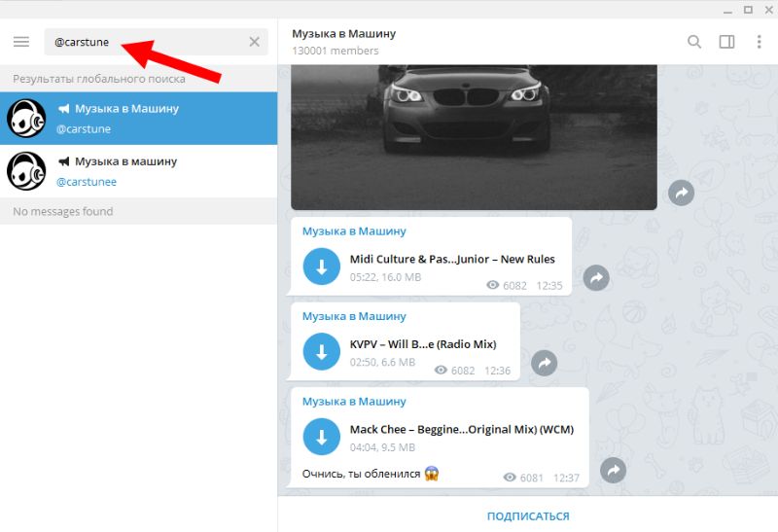778x532 pixels.
Task: Click the 04:04, 9.5 MB file info
Action: tap(382, 447)
